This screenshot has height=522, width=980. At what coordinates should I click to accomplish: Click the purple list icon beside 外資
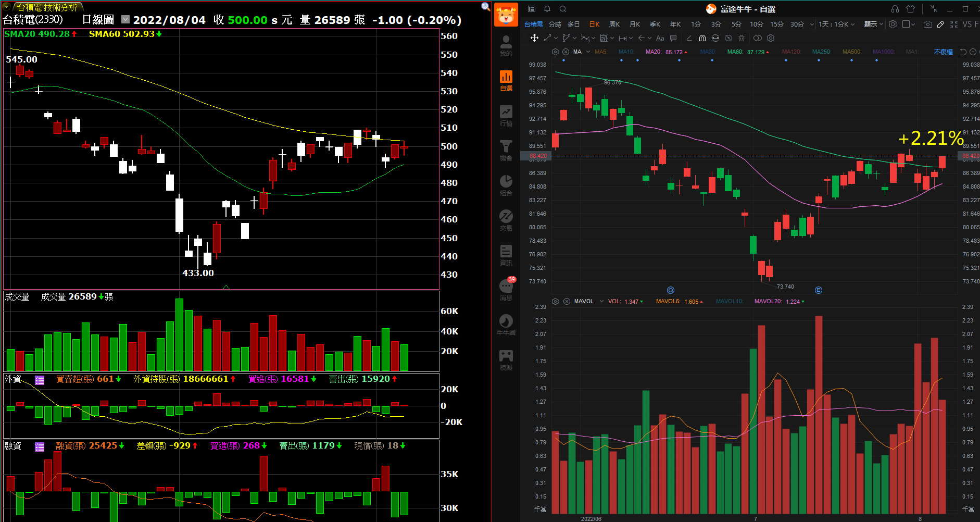tap(40, 380)
